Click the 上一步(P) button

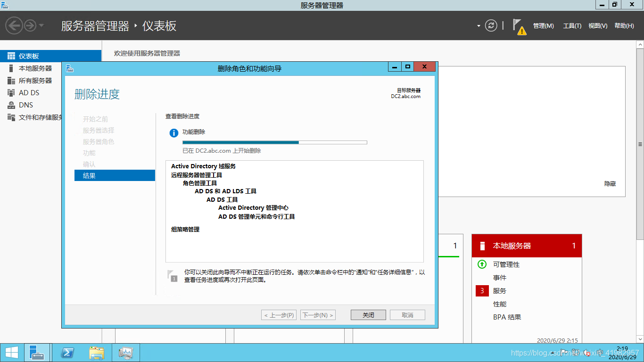pos(279,315)
